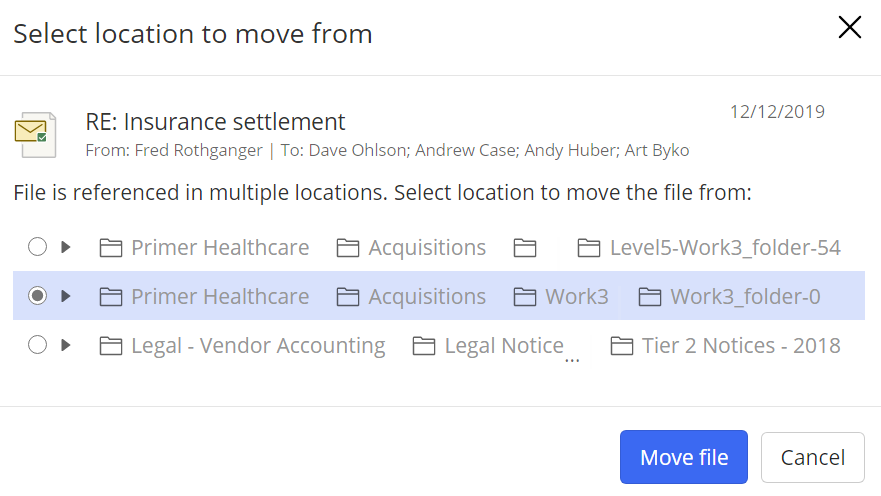Viewport: 881px width, 496px height.
Task: Expand the highlighted Work3_folder-0 row arrow
Action: click(x=66, y=296)
